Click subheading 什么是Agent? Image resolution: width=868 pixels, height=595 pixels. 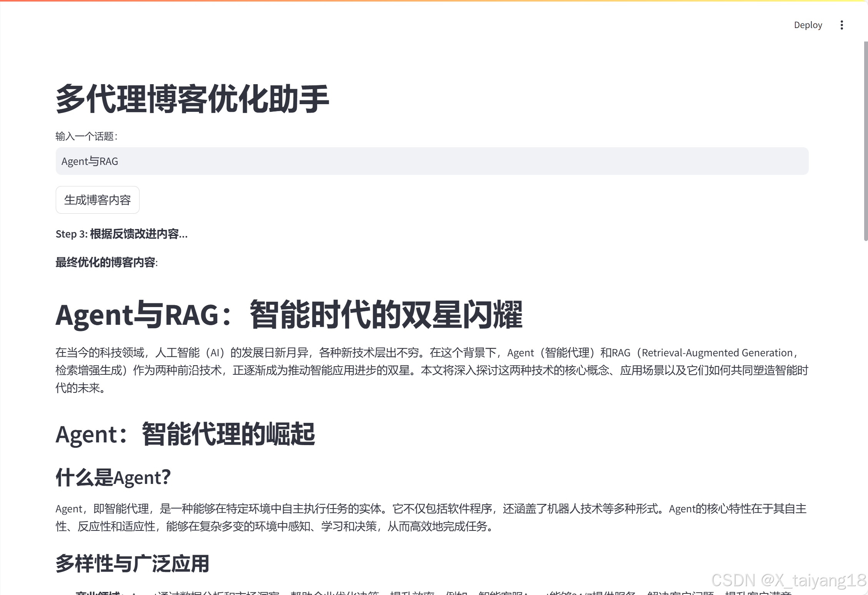coord(113,477)
